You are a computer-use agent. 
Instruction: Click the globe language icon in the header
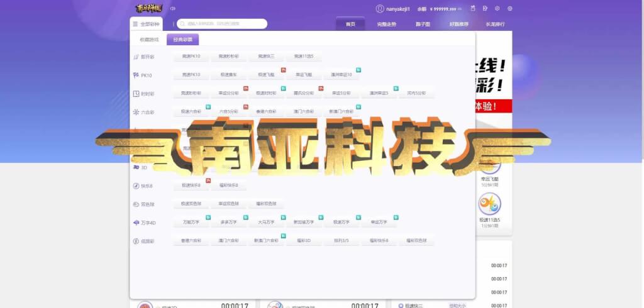click(x=510, y=8)
